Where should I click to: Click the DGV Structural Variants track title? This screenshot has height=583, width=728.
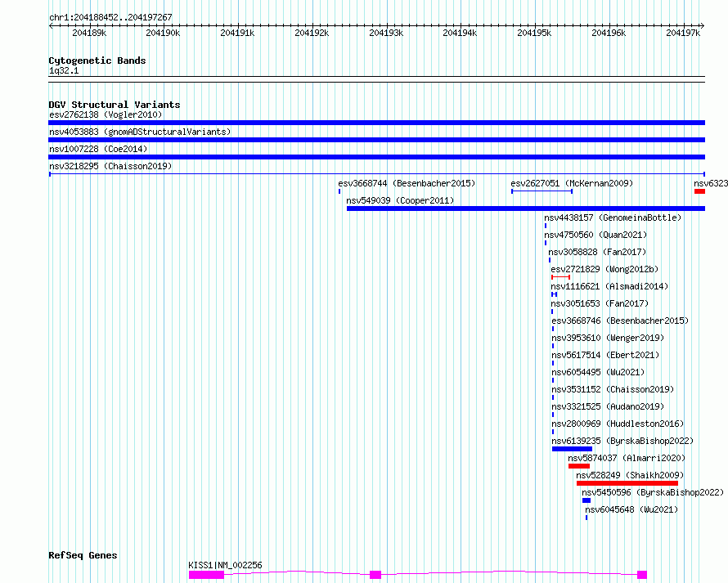[115, 105]
